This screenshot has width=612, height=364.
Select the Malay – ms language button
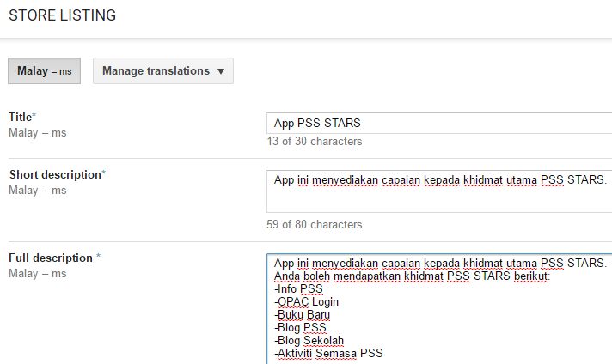tap(44, 71)
